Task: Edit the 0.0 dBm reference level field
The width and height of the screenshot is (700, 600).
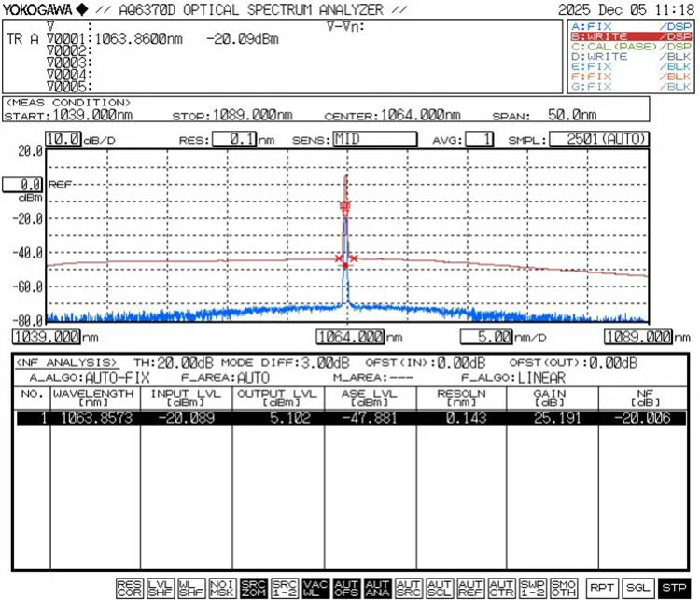Action: coord(22,185)
